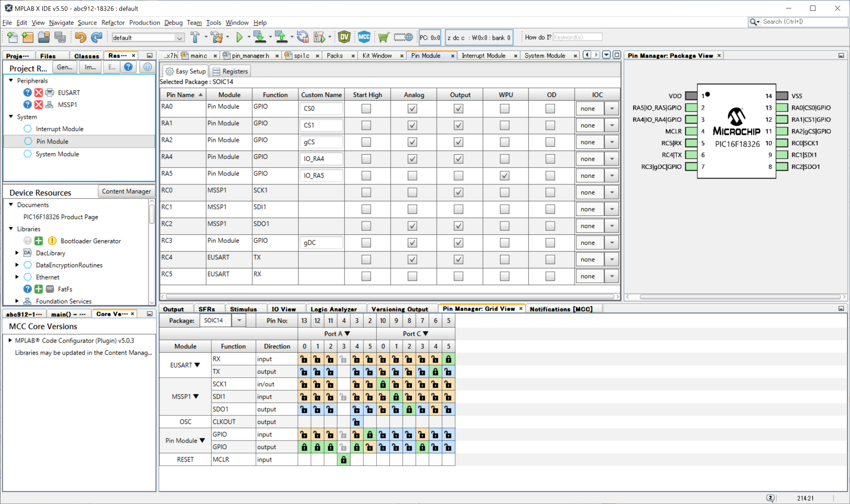Toggle Analog checkbox for RA0

pos(412,109)
